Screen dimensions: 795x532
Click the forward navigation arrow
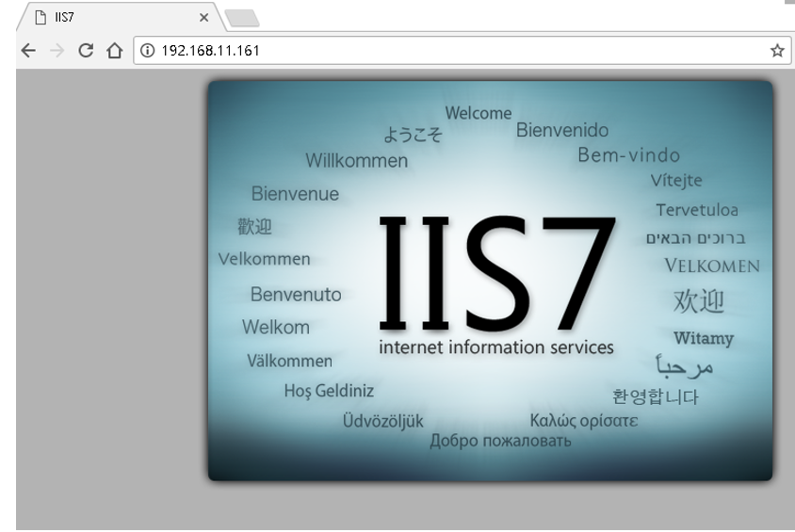click(57, 50)
